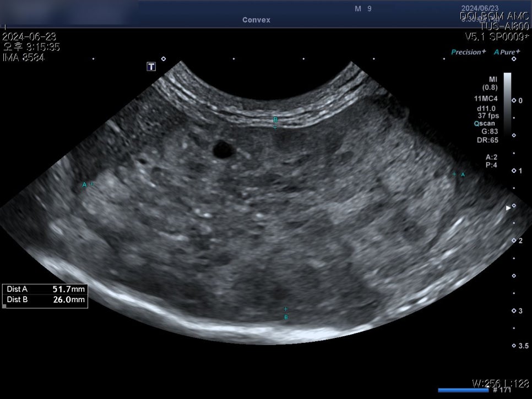Viewport: 532px width, 399px height.
Task: Select the right Dist A caliper cross
Action: (454, 174)
